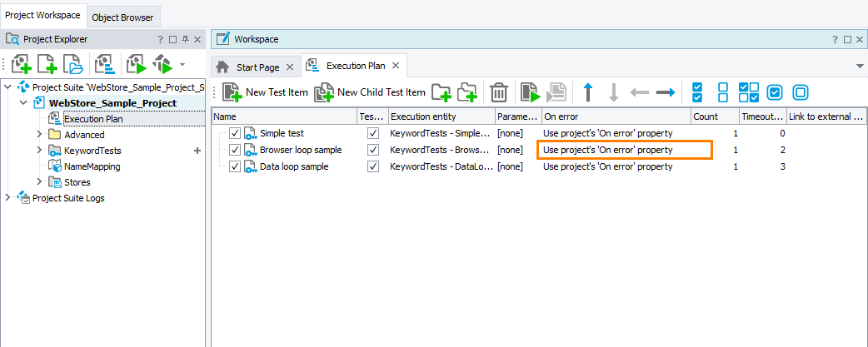The width and height of the screenshot is (868, 347).
Task: Click the Run Project Suite icon in Project Explorer
Action: 136,64
